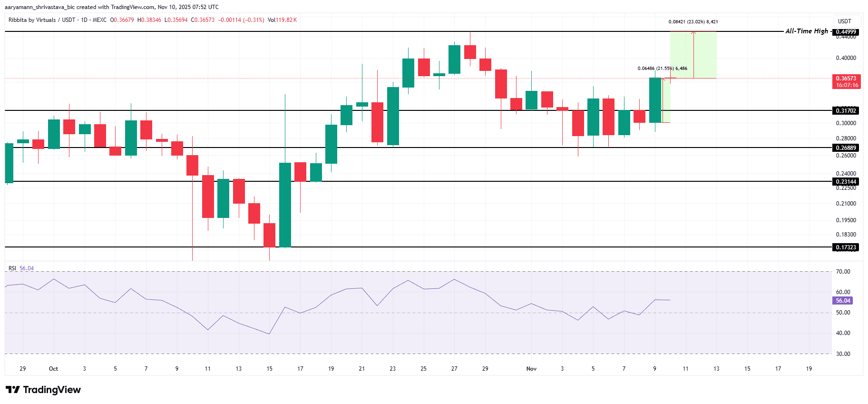Image resolution: width=868 pixels, height=404 pixels.
Task: Click the purple RSI 56.04 value tag
Action: click(x=843, y=301)
